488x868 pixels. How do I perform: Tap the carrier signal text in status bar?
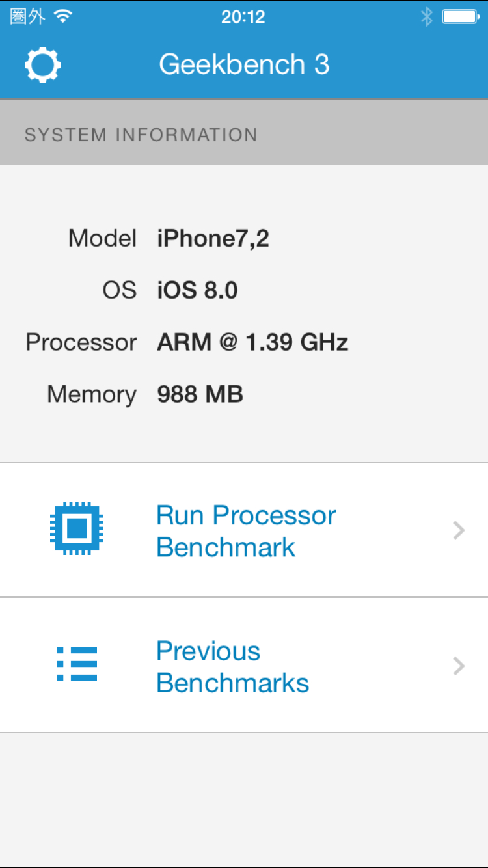click(x=27, y=17)
